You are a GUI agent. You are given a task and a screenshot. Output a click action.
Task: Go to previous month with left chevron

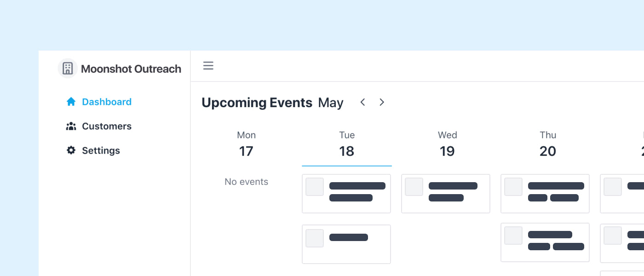coord(362,102)
